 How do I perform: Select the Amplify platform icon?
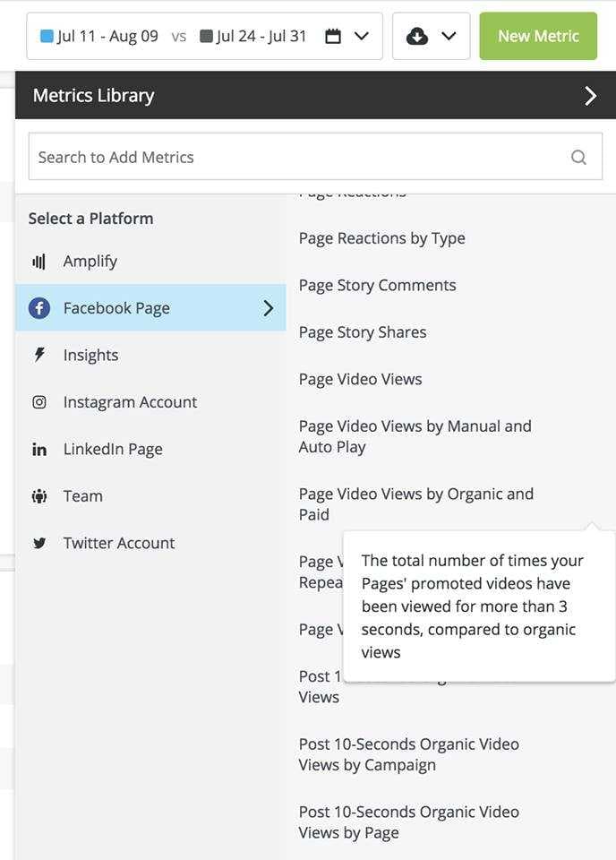(39, 261)
